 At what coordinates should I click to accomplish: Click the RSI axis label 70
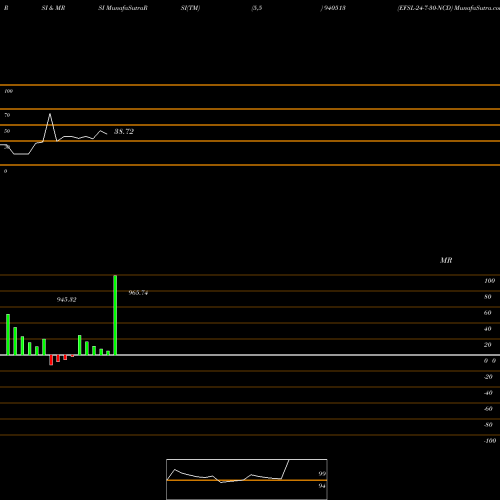click(x=7, y=115)
